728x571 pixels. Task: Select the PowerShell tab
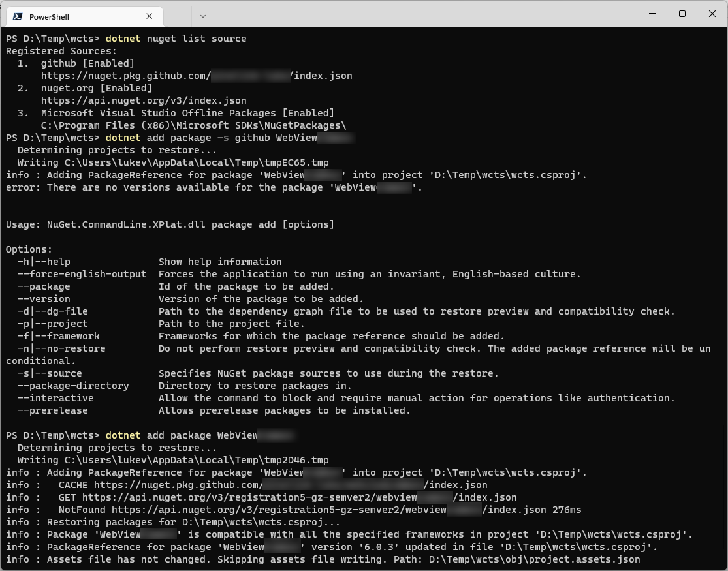[x=84, y=16]
